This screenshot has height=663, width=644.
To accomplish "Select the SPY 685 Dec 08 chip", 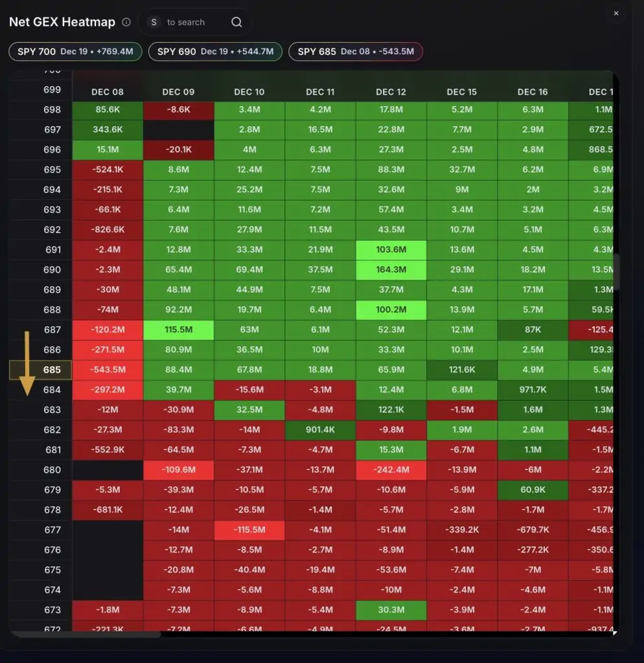I will coord(356,52).
